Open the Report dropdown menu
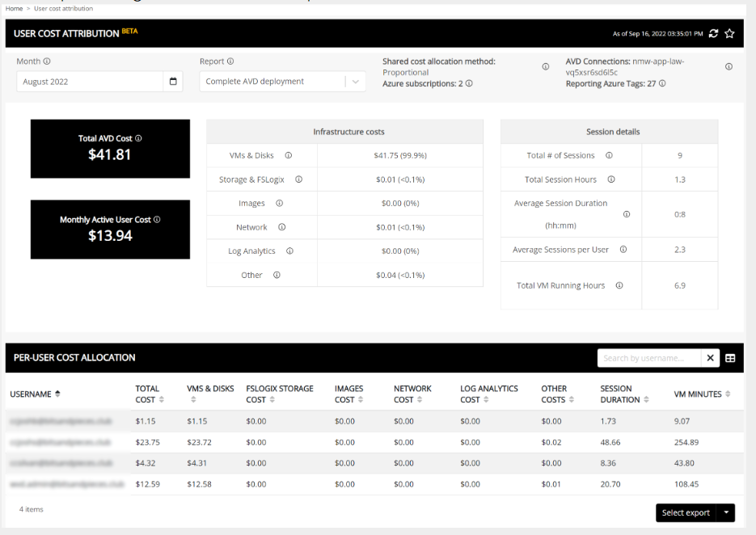 355,82
